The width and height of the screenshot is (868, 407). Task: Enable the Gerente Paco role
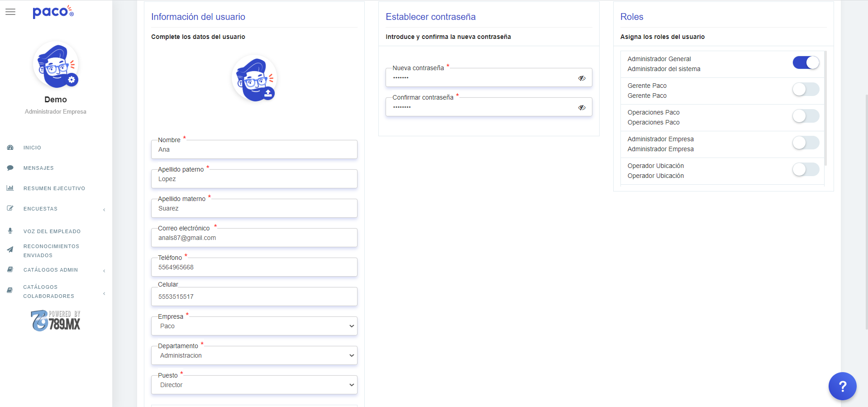point(806,89)
